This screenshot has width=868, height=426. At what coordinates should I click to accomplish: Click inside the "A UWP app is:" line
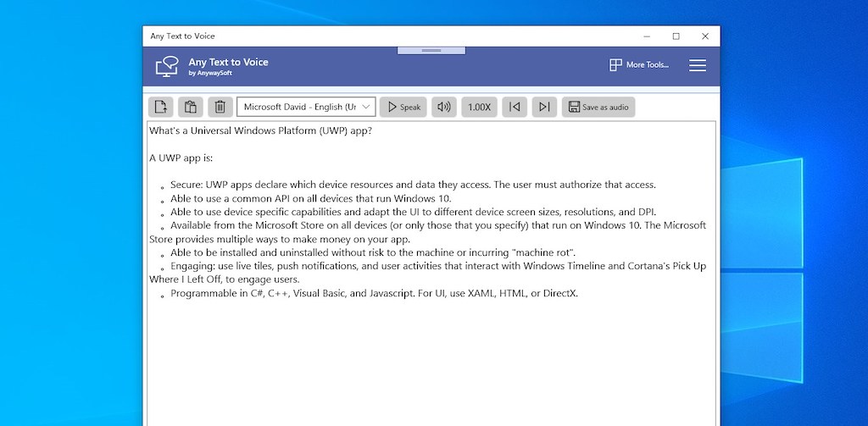click(181, 158)
